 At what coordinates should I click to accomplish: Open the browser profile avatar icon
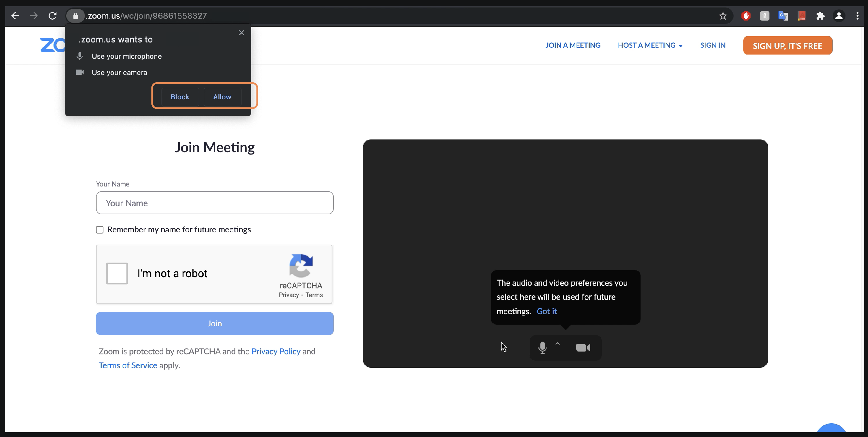pyautogui.click(x=839, y=16)
